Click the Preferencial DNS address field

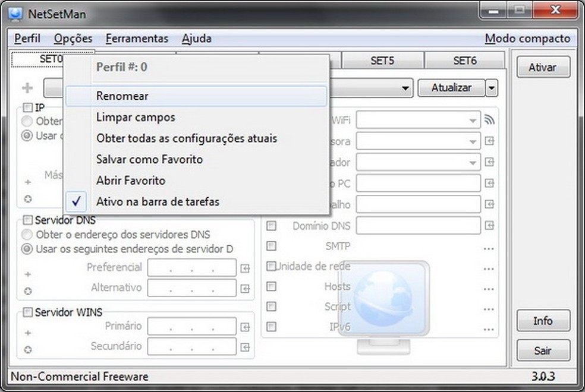pos(192,267)
